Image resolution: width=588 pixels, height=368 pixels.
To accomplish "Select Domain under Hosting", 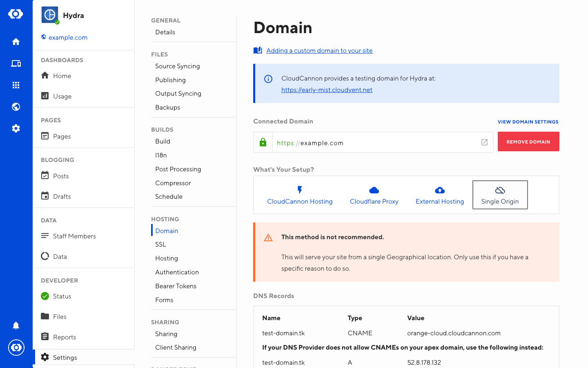I will [167, 231].
